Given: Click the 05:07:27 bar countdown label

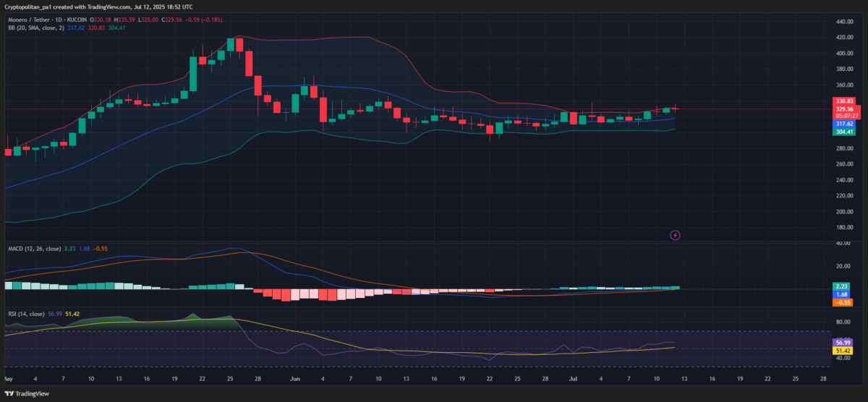Looking at the screenshot, I should (x=845, y=116).
